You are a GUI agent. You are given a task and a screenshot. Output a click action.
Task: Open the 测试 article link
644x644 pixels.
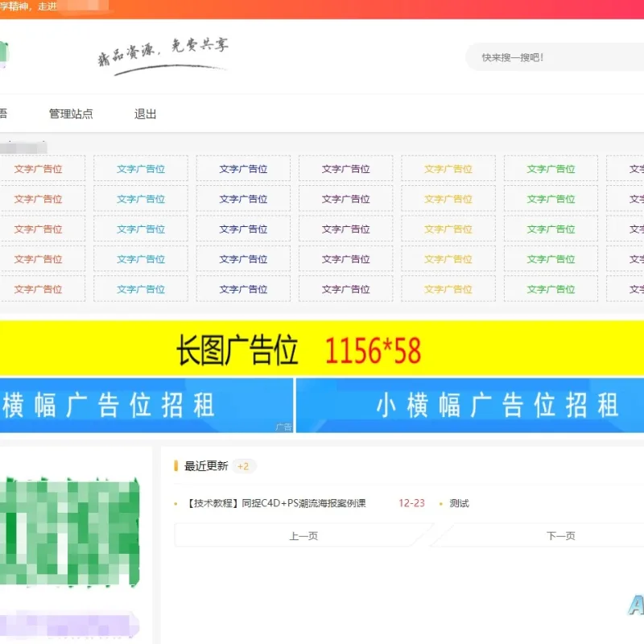click(x=459, y=503)
